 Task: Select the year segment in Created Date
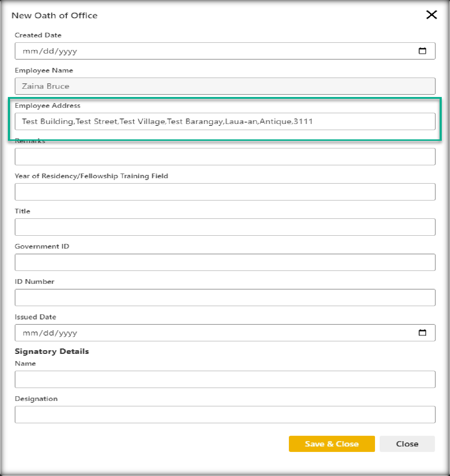click(x=68, y=51)
